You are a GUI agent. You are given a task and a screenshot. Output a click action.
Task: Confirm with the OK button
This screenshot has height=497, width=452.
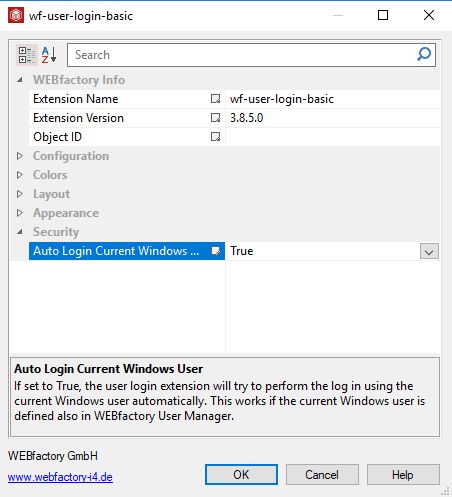coord(241,475)
